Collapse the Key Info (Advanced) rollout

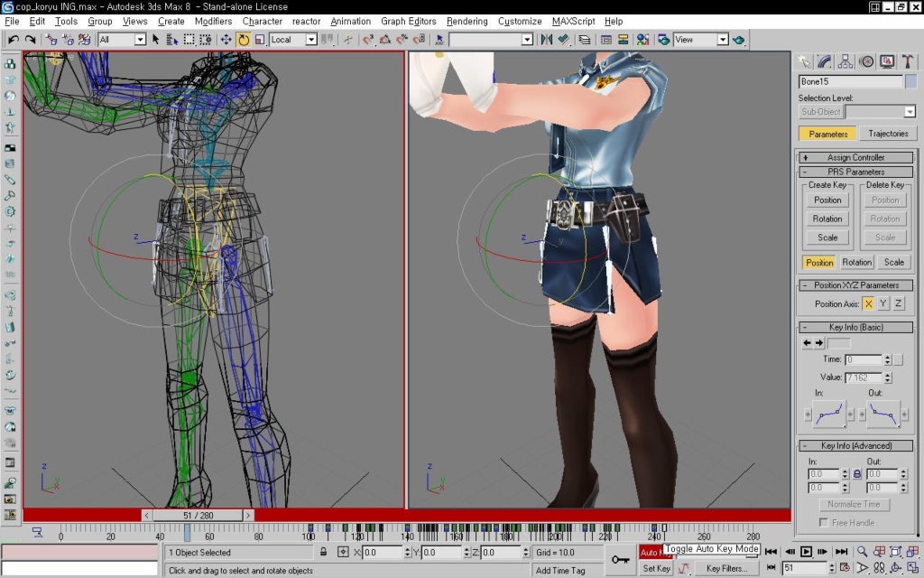point(856,446)
